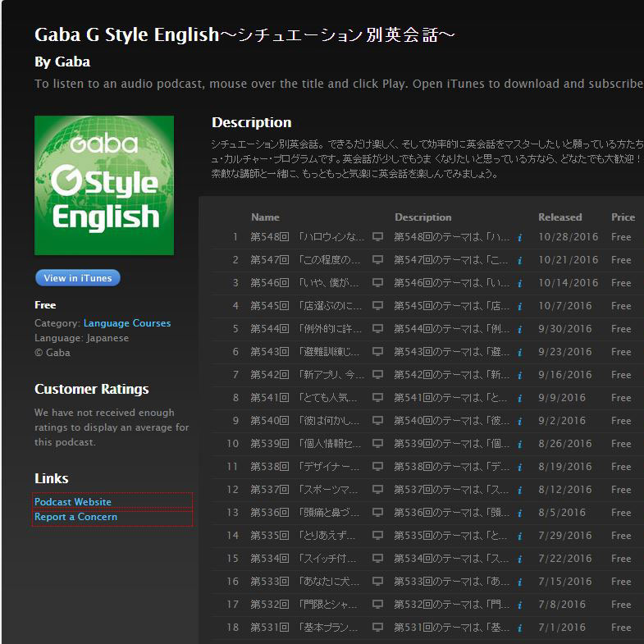
Task: Click the monitor icon for episode 545
Action: coord(377,306)
